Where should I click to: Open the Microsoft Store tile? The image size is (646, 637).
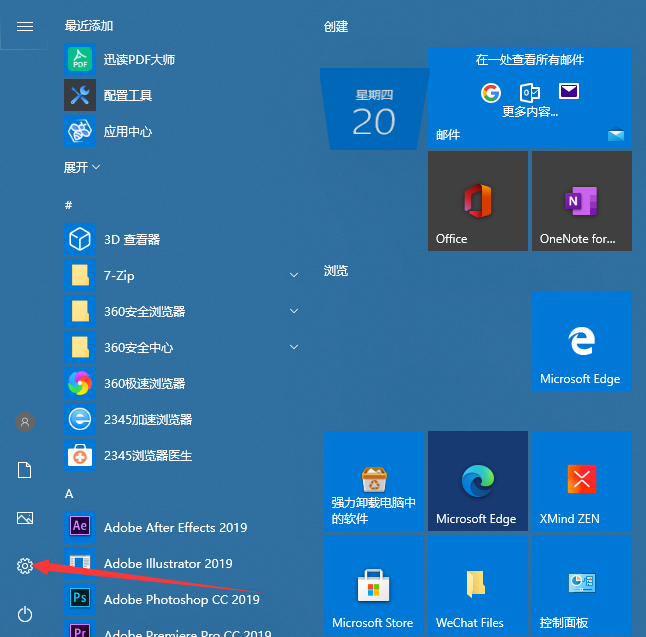[373, 585]
